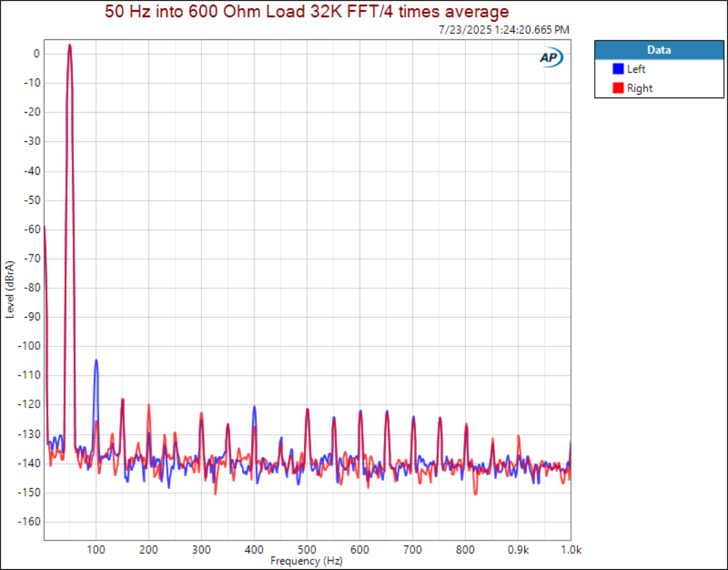Click the 100 tick on frequency axis
The image size is (728, 570).
point(96,550)
